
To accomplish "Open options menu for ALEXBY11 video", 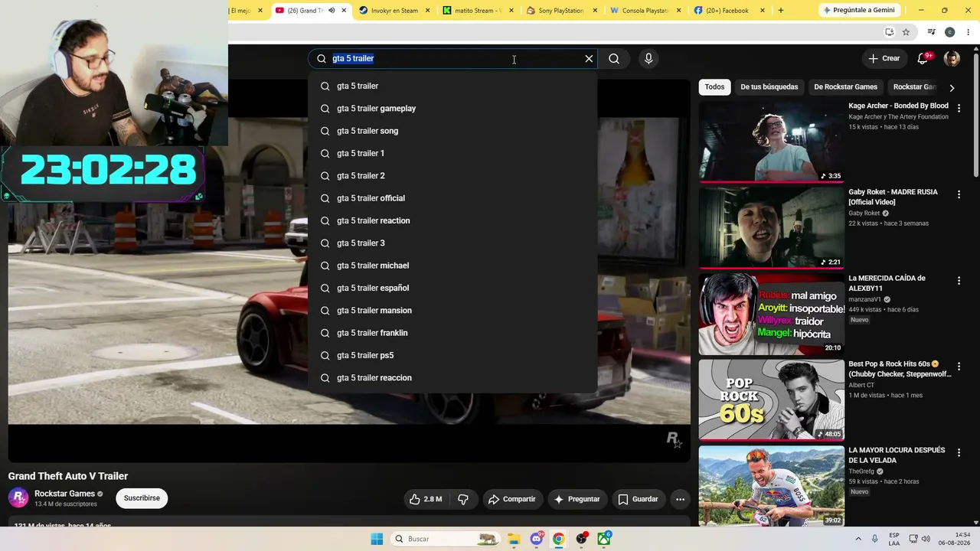I will [x=959, y=281].
